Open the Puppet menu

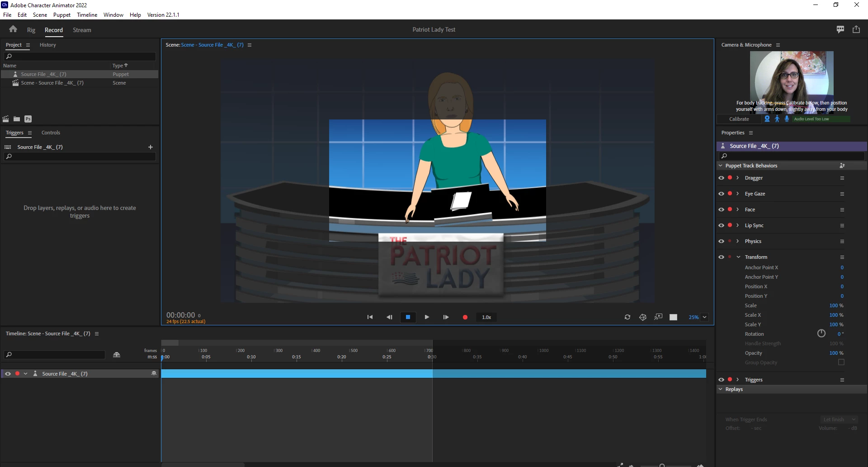[x=62, y=14]
